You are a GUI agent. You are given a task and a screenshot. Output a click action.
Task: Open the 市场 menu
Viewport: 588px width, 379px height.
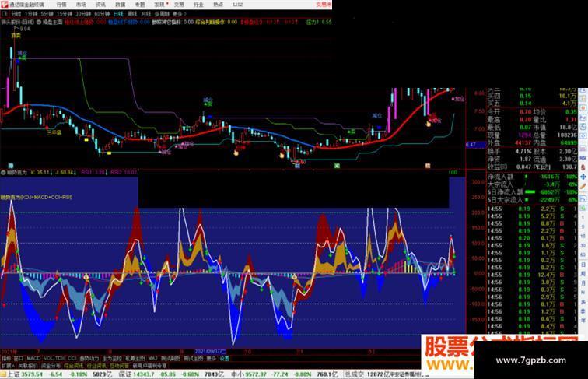click(81, 5)
